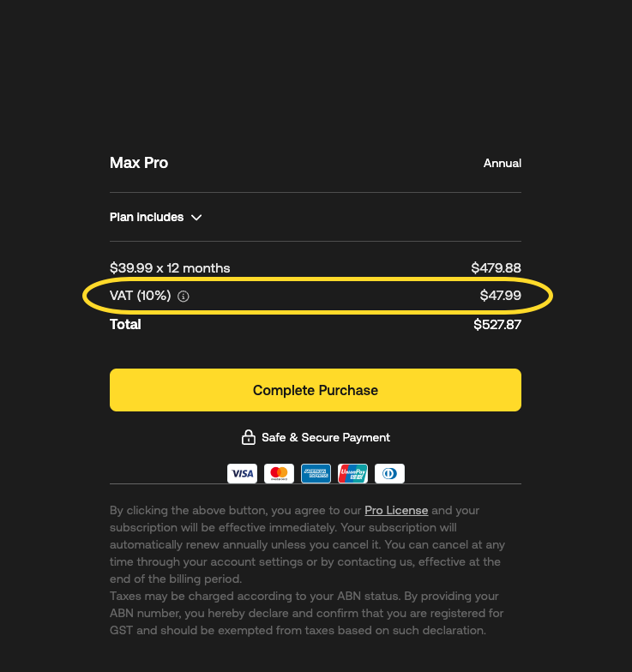Image resolution: width=632 pixels, height=672 pixels.
Task: Click the $39.99 x 12 months text
Action: [x=170, y=268]
